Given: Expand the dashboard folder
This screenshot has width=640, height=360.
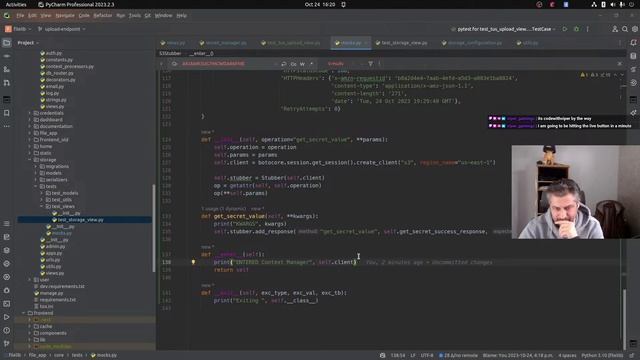Looking at the screenshot, I should (30, 120).
